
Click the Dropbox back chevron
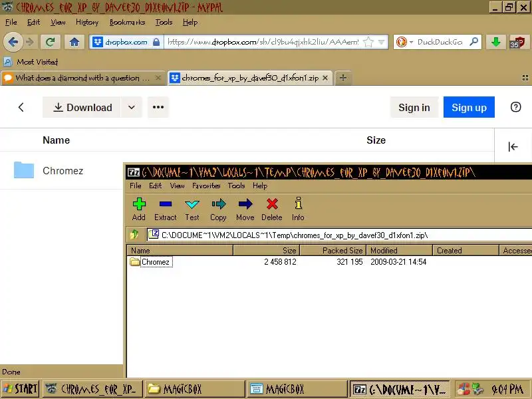(21, 107)
